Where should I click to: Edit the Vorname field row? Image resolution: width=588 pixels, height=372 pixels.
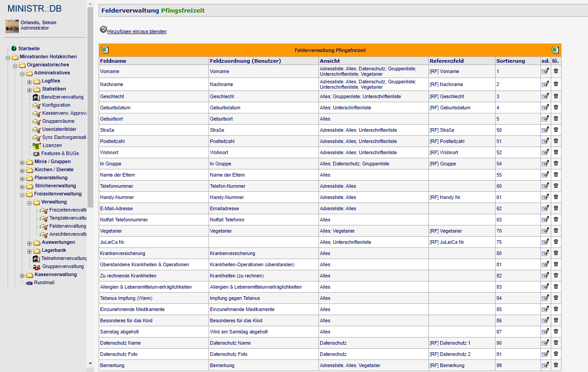pyautogui.click(x=545, y=71)
